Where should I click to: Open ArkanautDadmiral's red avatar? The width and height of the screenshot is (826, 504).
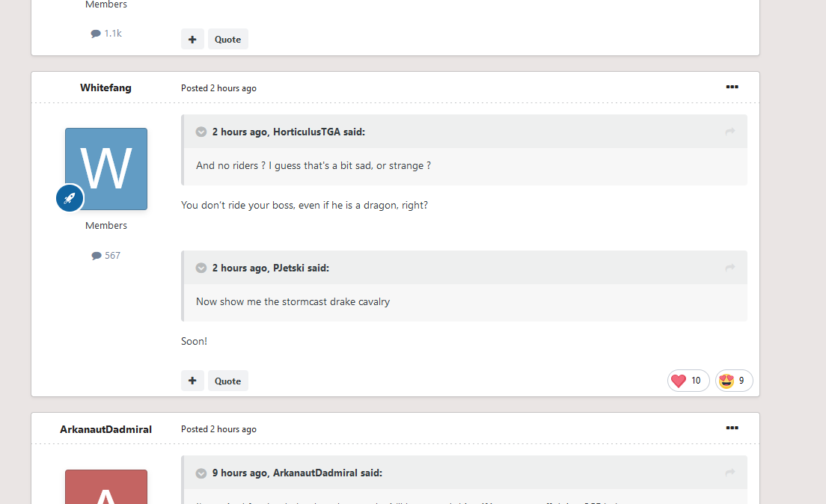pyautogui.click(x=106, y=487)
